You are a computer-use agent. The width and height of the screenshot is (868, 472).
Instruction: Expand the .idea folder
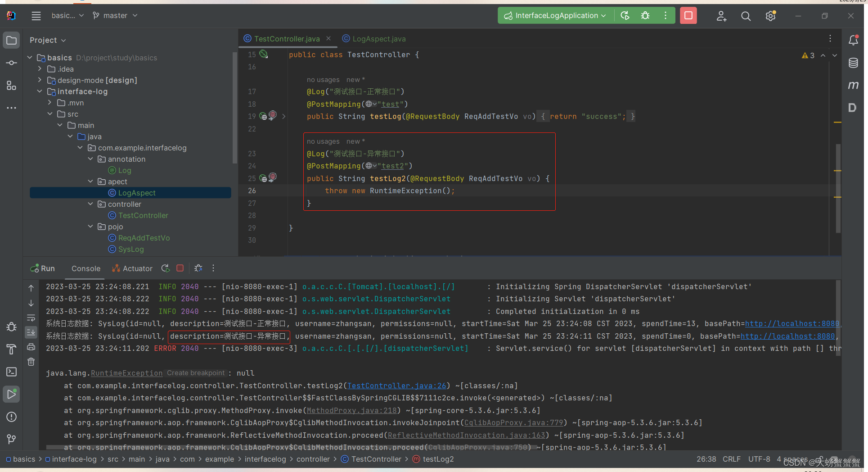pyautogui.click(x=40, y=69)
